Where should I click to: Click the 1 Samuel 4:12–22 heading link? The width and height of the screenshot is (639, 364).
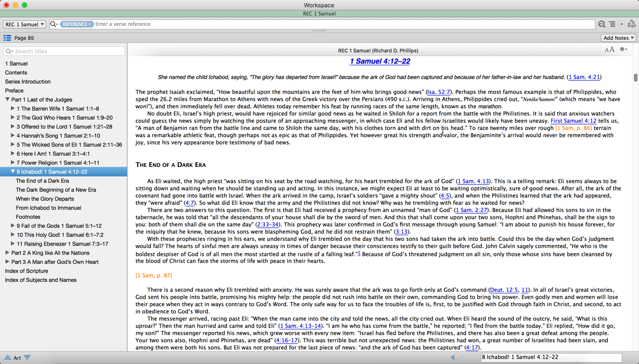[x=380, y=61]
